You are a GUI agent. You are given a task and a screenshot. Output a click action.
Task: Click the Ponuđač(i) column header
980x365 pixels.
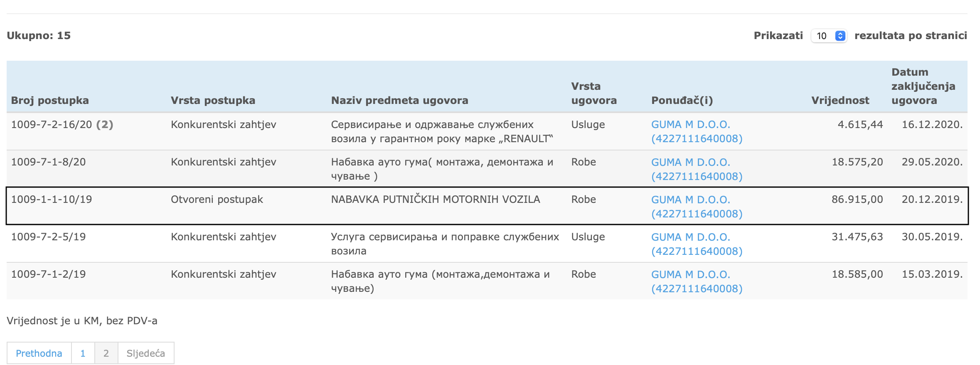click(682, 100)
